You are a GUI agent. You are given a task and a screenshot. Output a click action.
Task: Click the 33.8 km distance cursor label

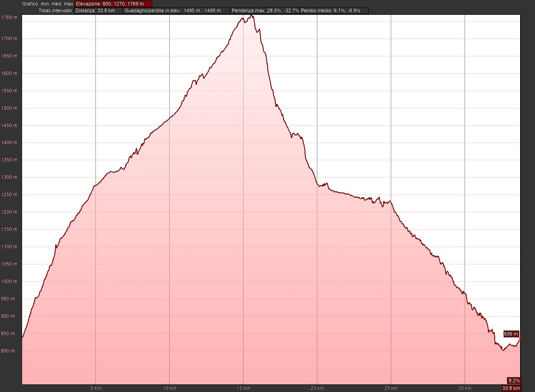point(511,388)
